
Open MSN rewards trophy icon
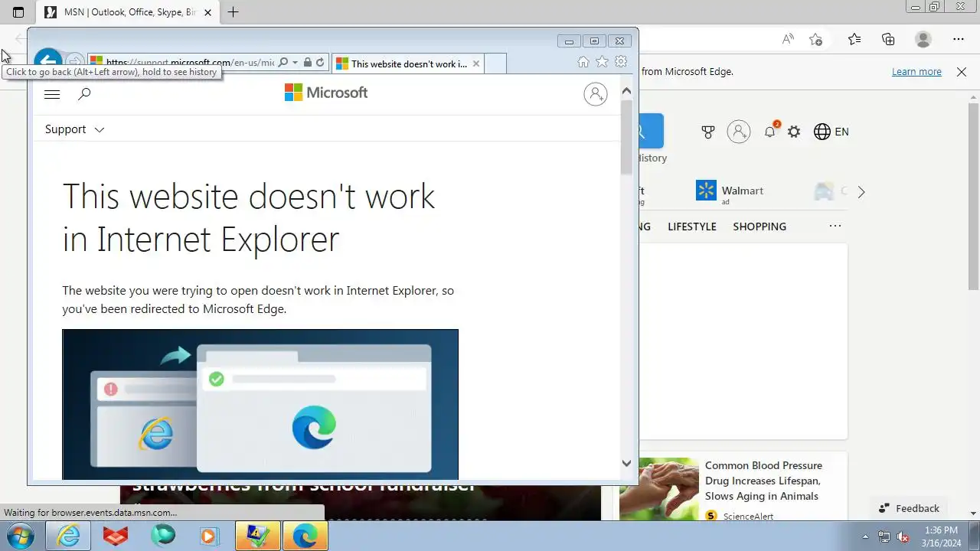point(708,132)
